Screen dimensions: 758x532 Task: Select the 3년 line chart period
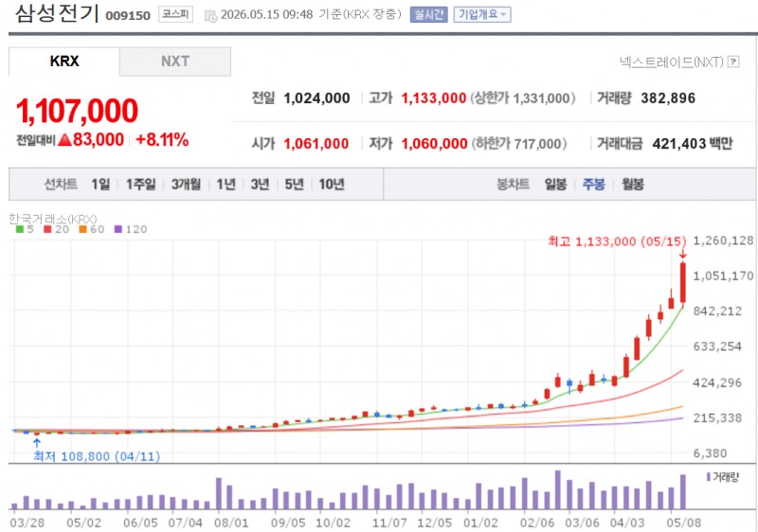click(x=260, y=184)
